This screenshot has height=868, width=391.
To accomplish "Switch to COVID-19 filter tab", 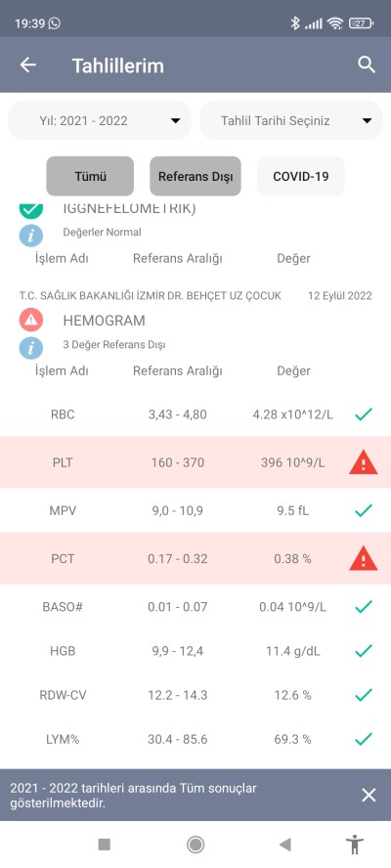I will 301,177.
